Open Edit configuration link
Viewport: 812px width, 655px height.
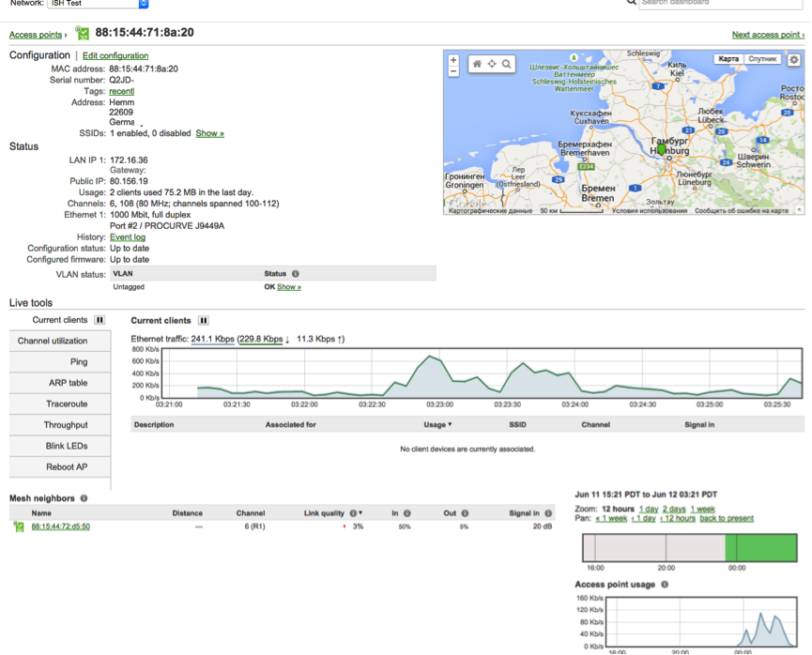click(x=115, y=55)
